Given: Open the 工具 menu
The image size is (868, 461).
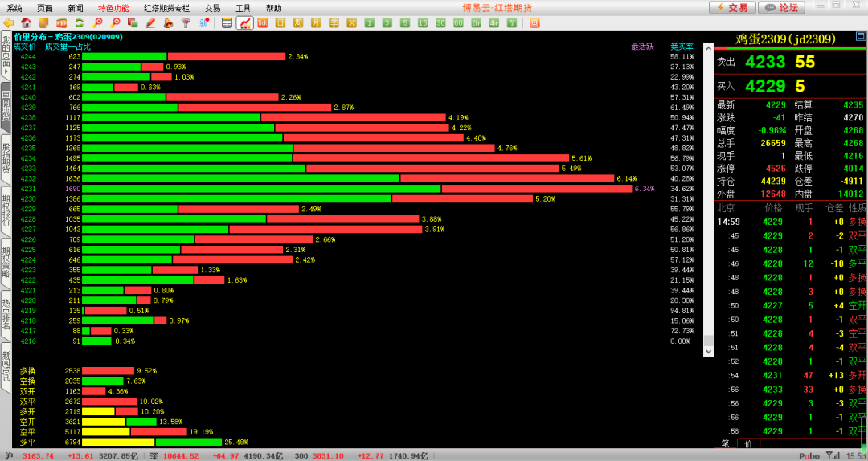Looking at the screenshot, I should coord(243,7).
